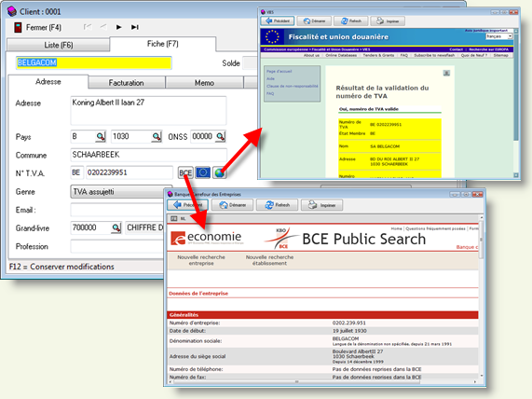The width and height of the screenshot is (532, 399).
Task: Click the TVA number field 0202239951
Action: (129, 172)
